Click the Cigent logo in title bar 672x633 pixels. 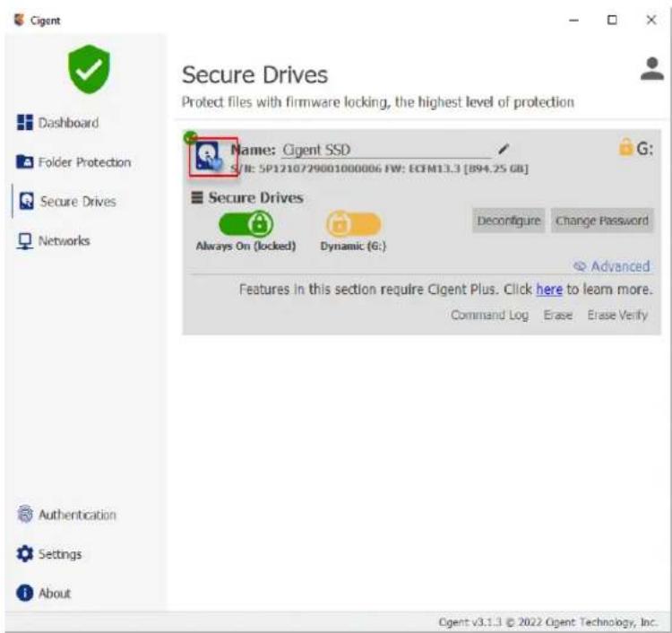19,20
